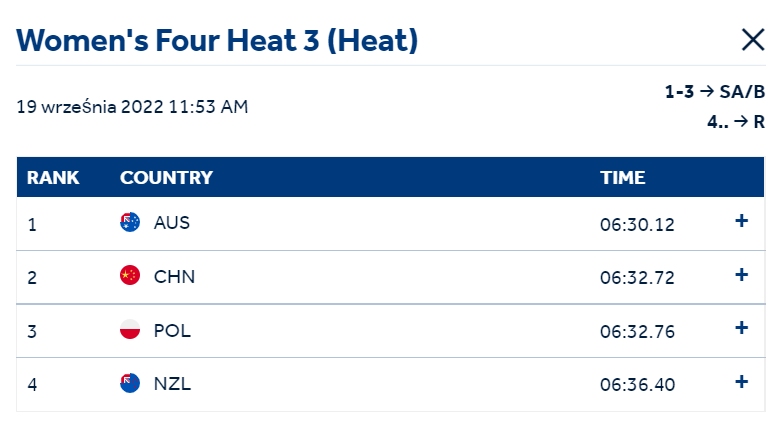This screenshot has height=425, width=776.
Task: Click the 06:36.40 time for NZL
Action: (637, 384)
